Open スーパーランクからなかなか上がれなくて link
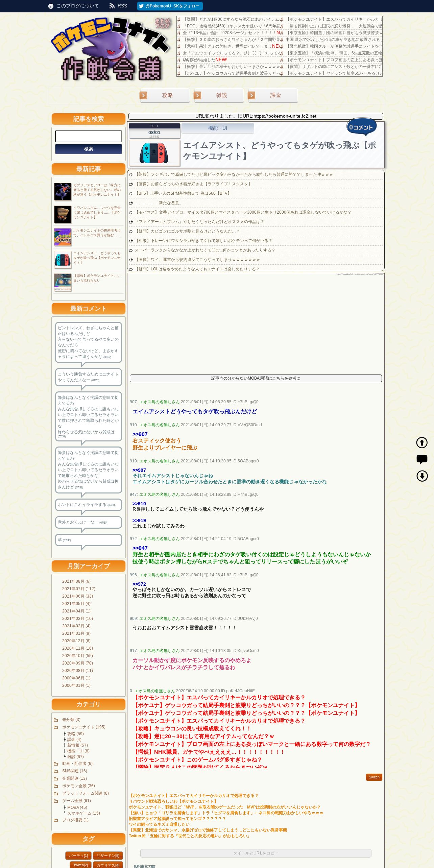434x868 pixels. point(205,250)
